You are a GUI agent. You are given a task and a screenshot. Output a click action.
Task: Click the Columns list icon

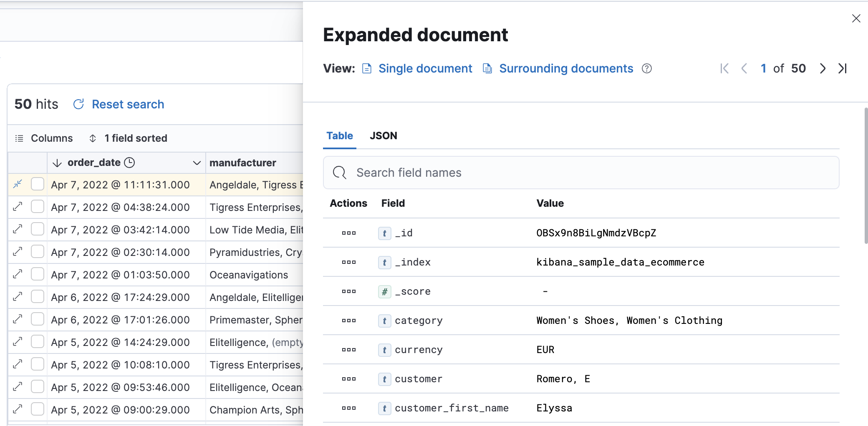click(19, 138)
